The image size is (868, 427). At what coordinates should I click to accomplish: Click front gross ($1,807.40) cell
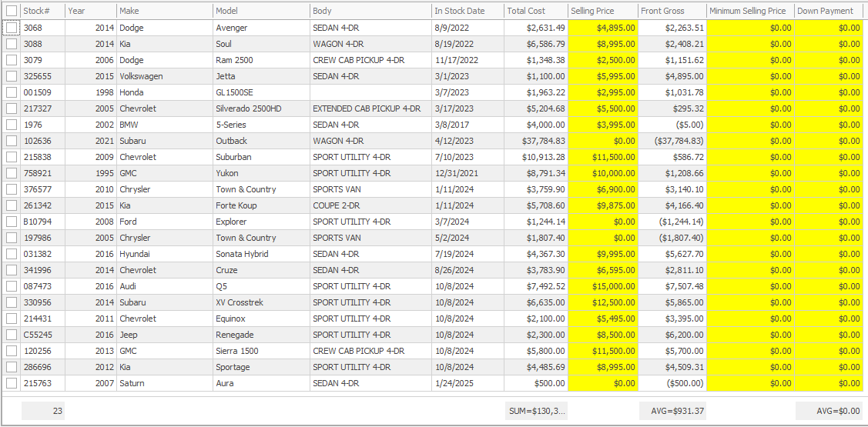click(672, 238)
